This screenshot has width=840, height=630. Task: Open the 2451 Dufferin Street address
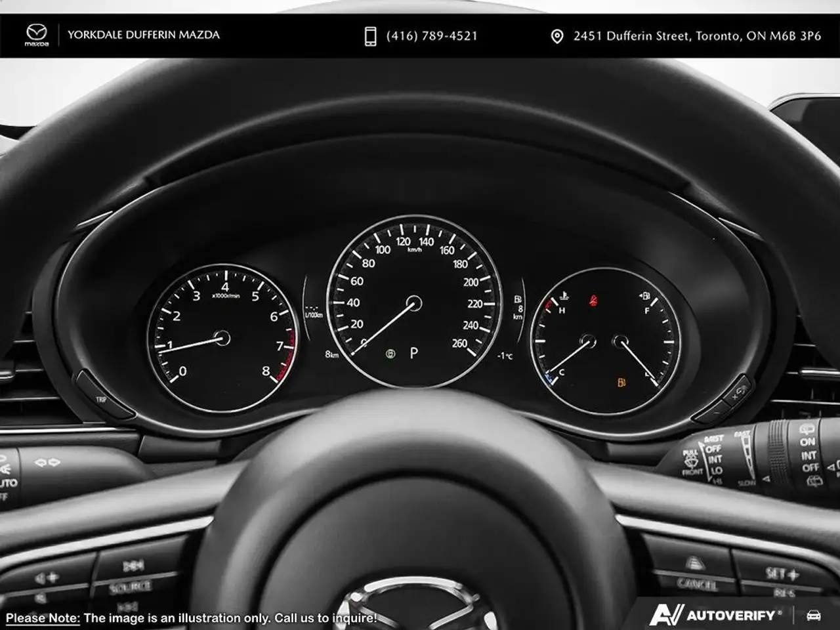(697, 36)
